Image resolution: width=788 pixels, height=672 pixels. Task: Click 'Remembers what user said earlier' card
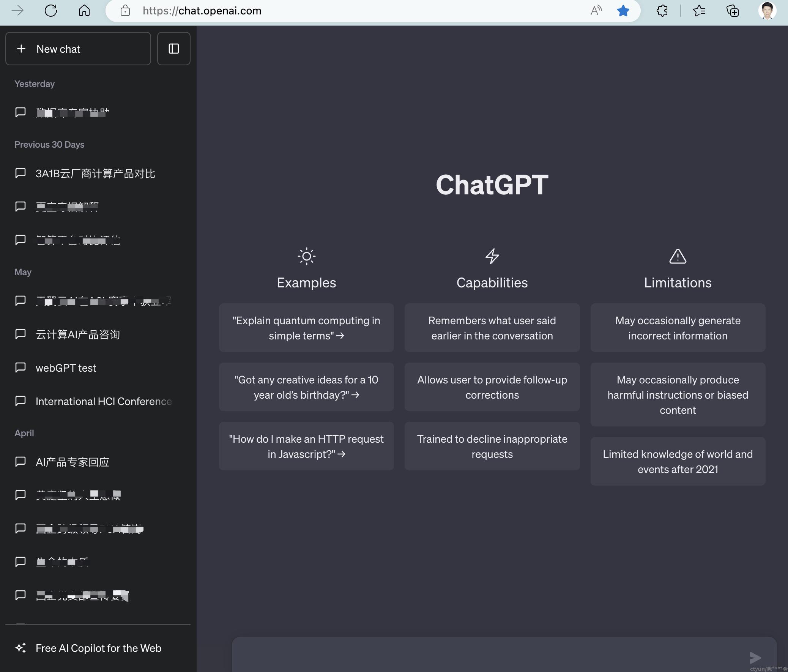point(492,327)
